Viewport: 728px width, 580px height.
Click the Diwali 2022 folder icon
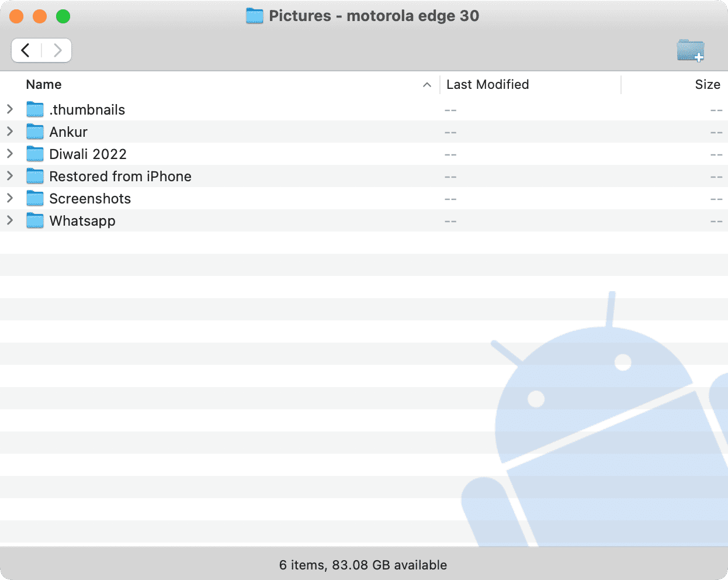point(35,154)
